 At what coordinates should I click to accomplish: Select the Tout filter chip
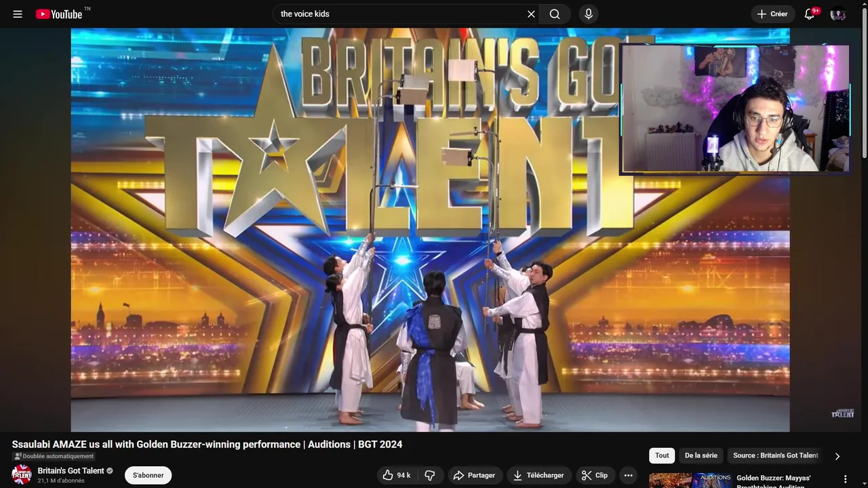(x=662, y=455)
